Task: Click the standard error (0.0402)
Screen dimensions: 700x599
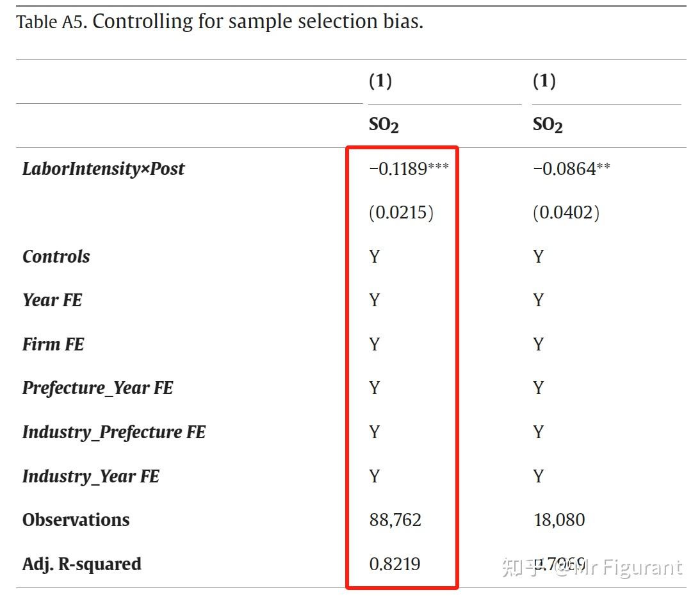Action: click(x=566, y=213)
